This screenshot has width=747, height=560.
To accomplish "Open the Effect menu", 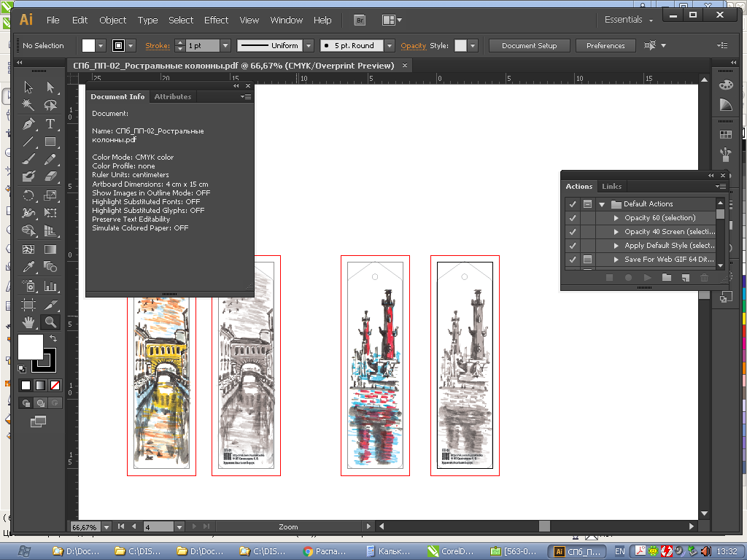I will coord(216,20).
